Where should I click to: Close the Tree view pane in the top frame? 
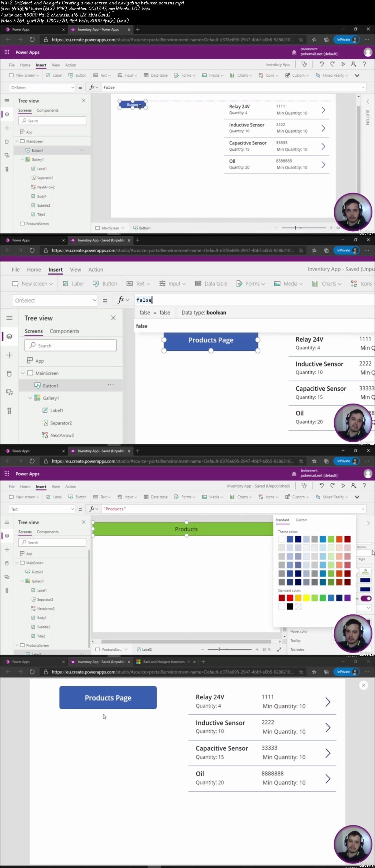click(83, 100)
